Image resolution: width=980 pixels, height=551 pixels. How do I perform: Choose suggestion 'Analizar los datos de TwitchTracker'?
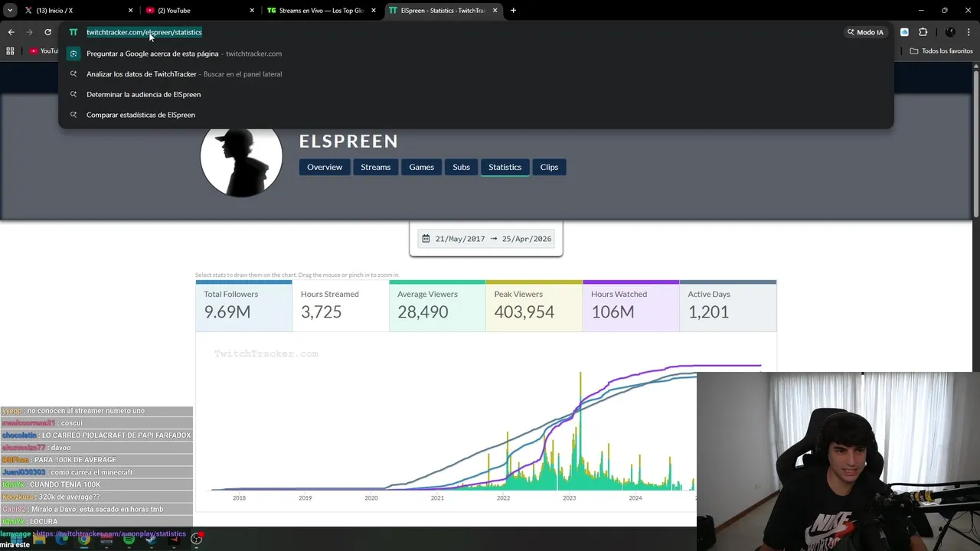[475, 74]
